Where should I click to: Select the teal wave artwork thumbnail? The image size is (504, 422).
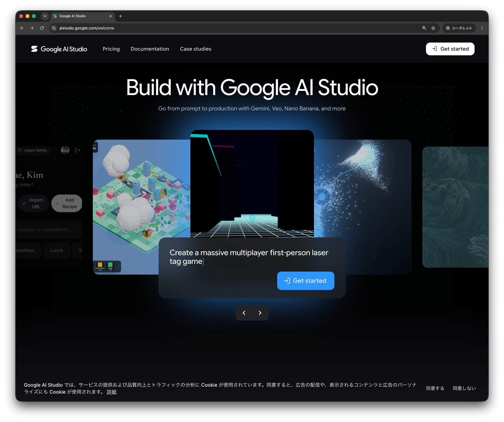coord(455,207)
